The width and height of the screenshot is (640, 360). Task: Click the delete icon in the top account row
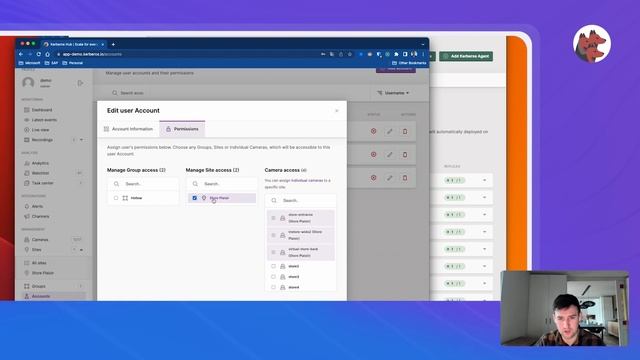(405, 131)
